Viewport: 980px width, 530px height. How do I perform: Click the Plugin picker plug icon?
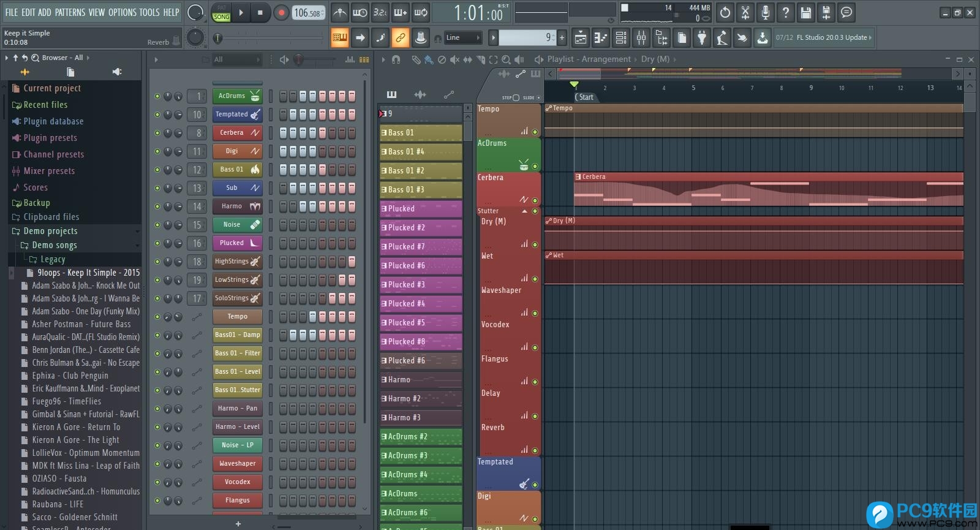click(x=702, y=38)
